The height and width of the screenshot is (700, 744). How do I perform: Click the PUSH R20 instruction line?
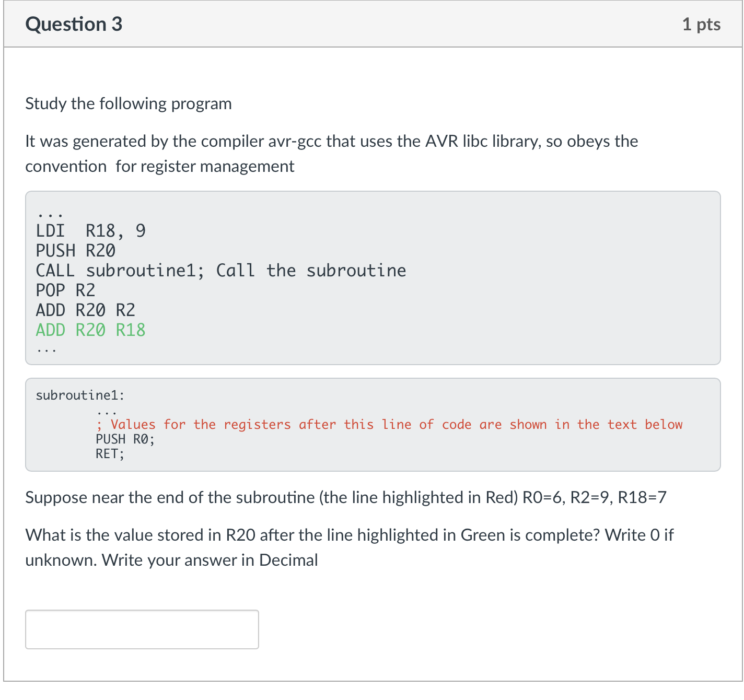pyautogui.click(x=75, y=250)
